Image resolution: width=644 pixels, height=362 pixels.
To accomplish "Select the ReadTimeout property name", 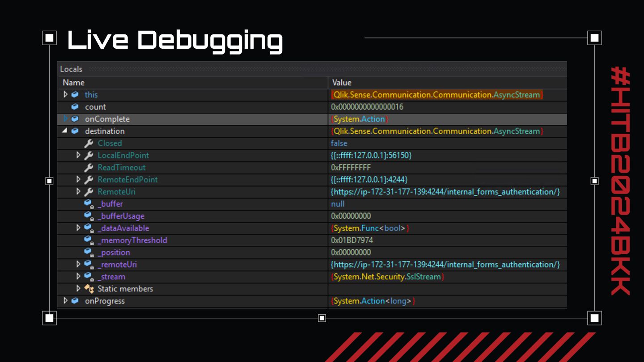I will [x=122, y=167].
